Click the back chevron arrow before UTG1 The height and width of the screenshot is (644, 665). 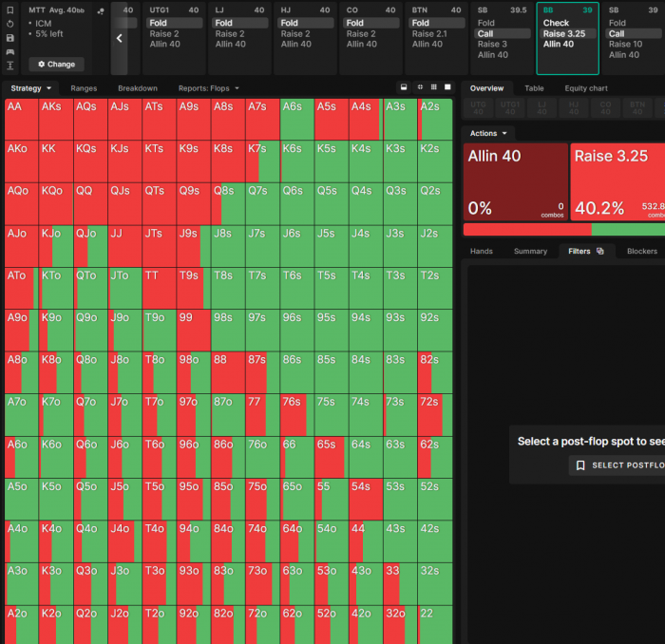click(119, 39)
